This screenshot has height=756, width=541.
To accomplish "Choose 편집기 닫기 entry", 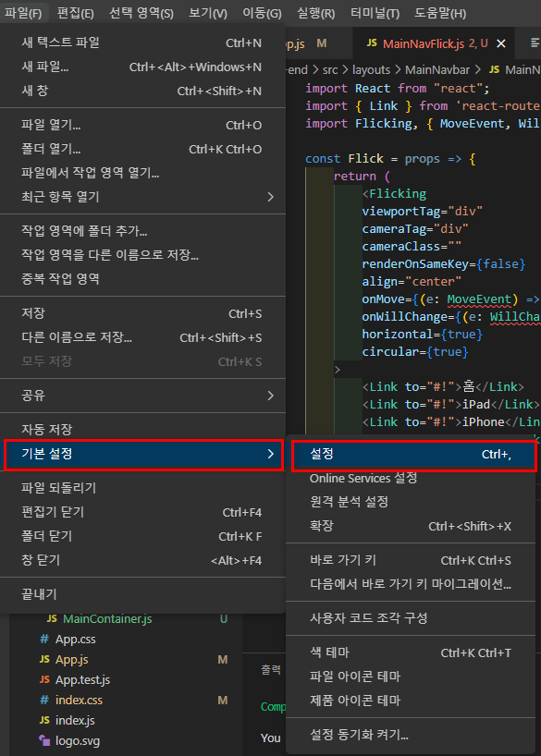I will tap(142, 512).
